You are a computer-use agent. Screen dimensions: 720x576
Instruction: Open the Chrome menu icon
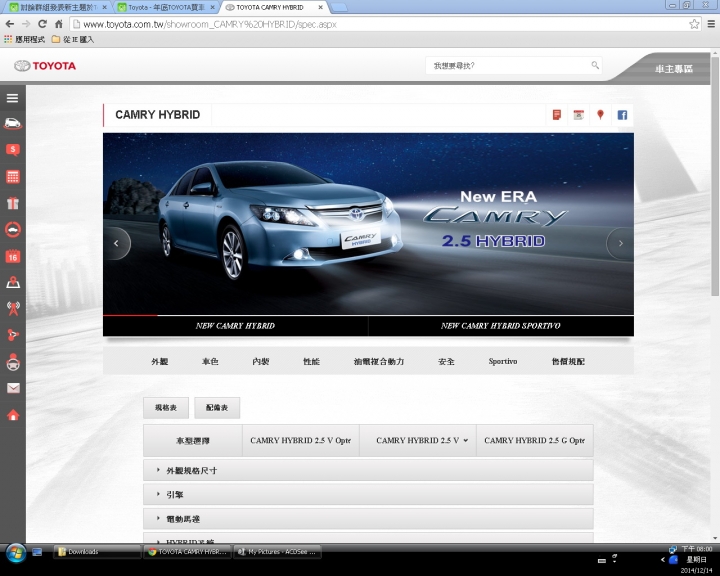pyautogui.click(x=711, y=24)
